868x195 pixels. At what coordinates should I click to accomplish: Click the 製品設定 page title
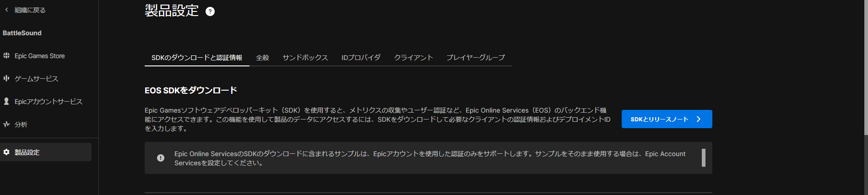(x=172, y=11)
